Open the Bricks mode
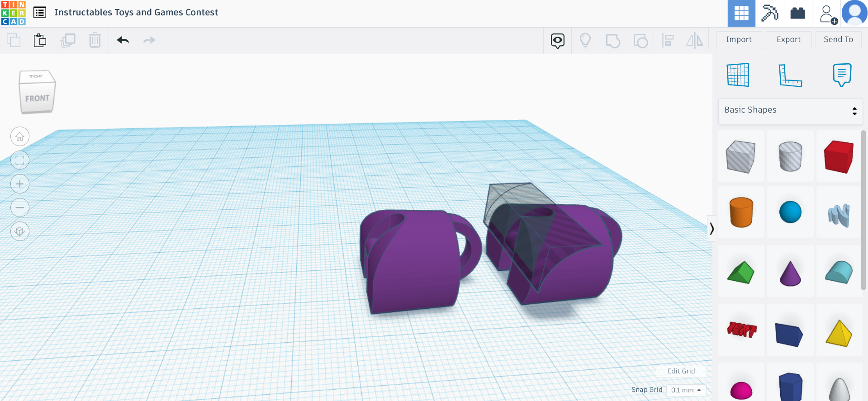Image resolution: width=868 pixels, height=401 pixels. click(797, 13)
